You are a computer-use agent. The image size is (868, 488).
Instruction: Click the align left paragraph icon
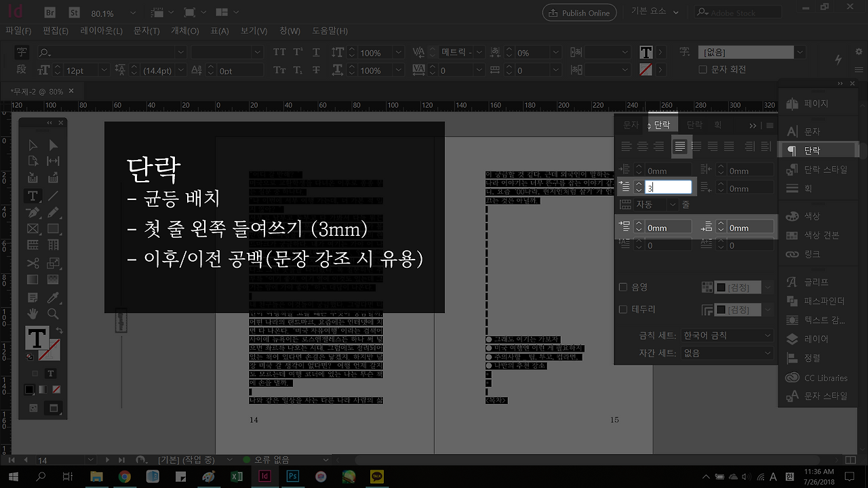pos(627,146)
